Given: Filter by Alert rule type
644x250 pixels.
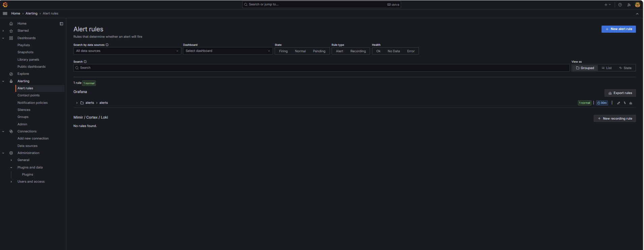Looking at the screenshot, I should tap(340, 51).
